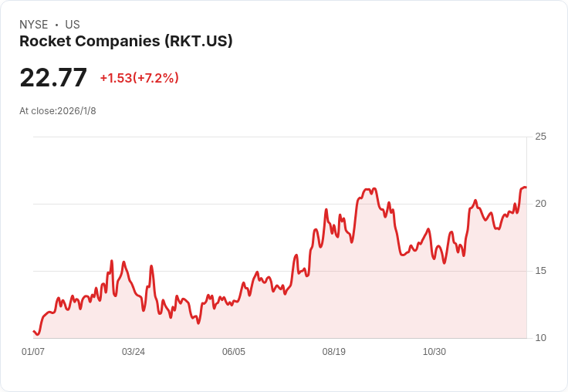Click the chart line's starting point at 01/07

(34, 331)
